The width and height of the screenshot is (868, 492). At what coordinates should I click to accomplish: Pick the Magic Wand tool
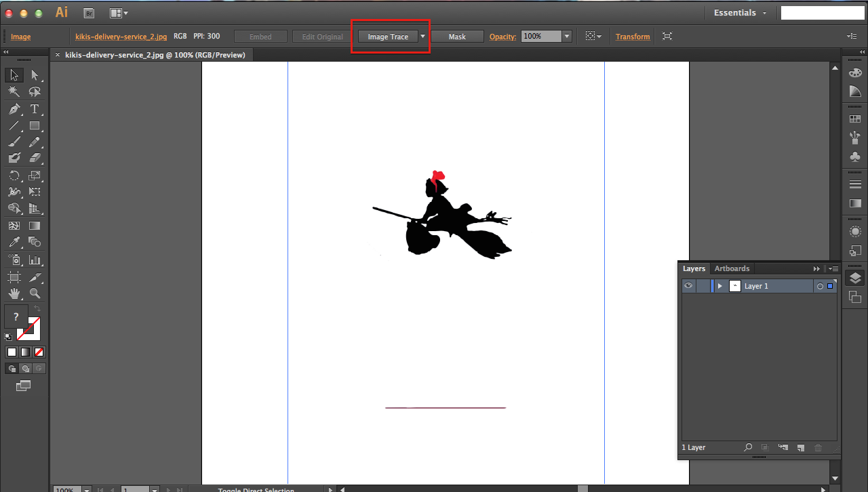tap(14, 92)
